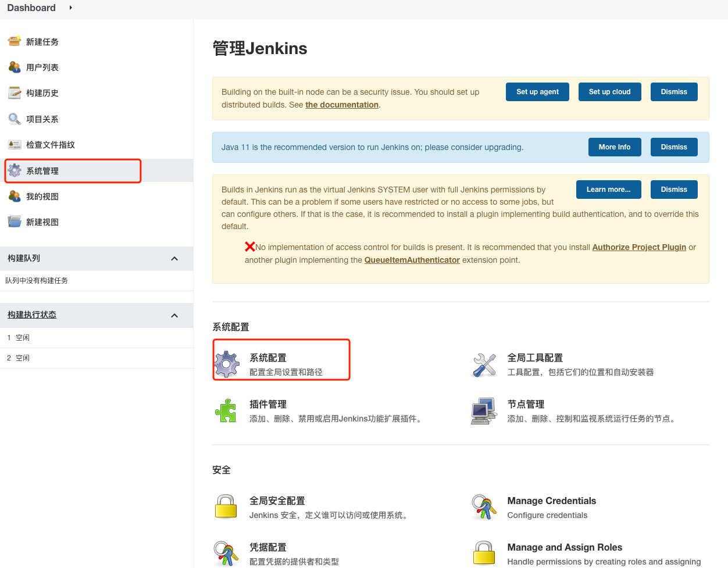The image size is (728, 568).
Task: Click the 安全 section heading
Action: click(222, 470)
